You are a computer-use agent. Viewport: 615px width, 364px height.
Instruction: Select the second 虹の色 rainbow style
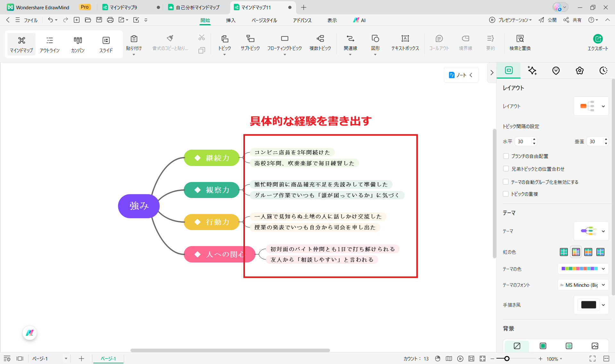(576, 252)
